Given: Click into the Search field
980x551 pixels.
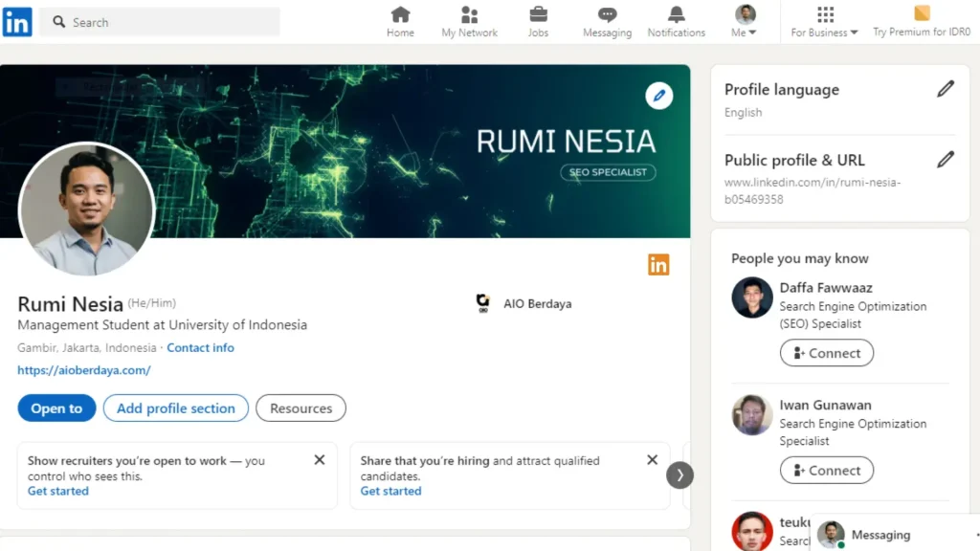Looking at the screenshot, I should pos(160,22).
